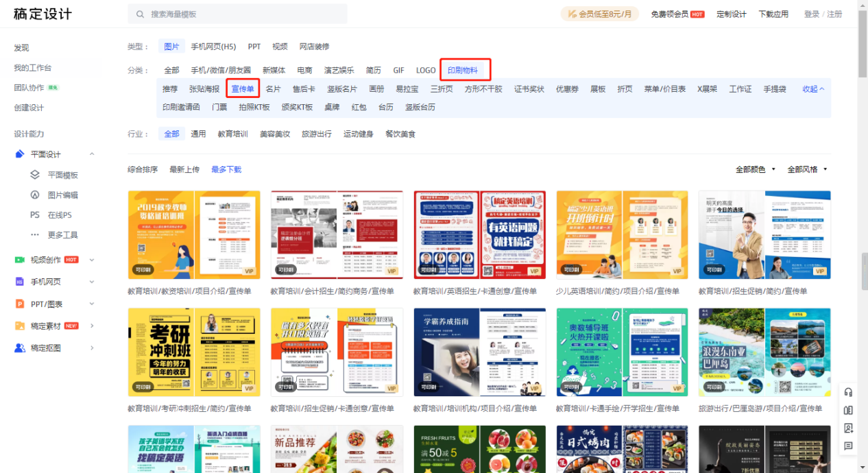
Task: Sort by 最多下载
Action: coord(226,169)
